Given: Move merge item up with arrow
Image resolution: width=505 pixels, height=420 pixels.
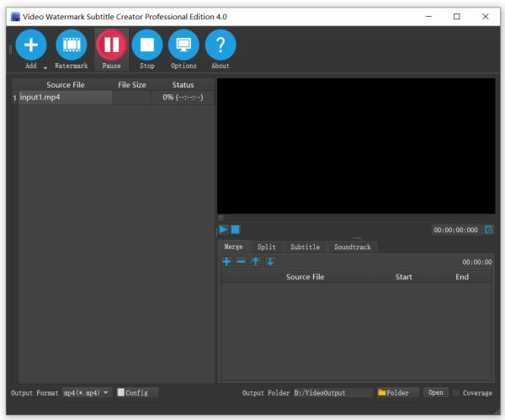Looking at the screenshot, I should (255, 262).
